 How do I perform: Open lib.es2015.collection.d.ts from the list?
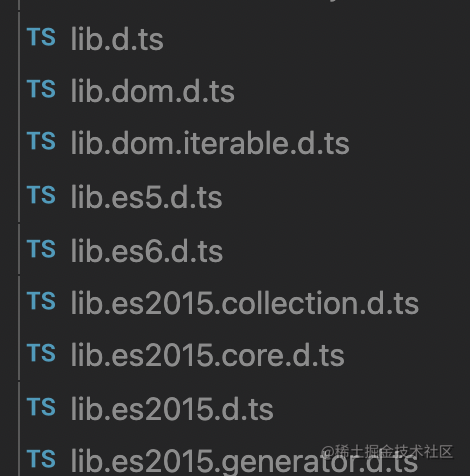click(245, 303)
